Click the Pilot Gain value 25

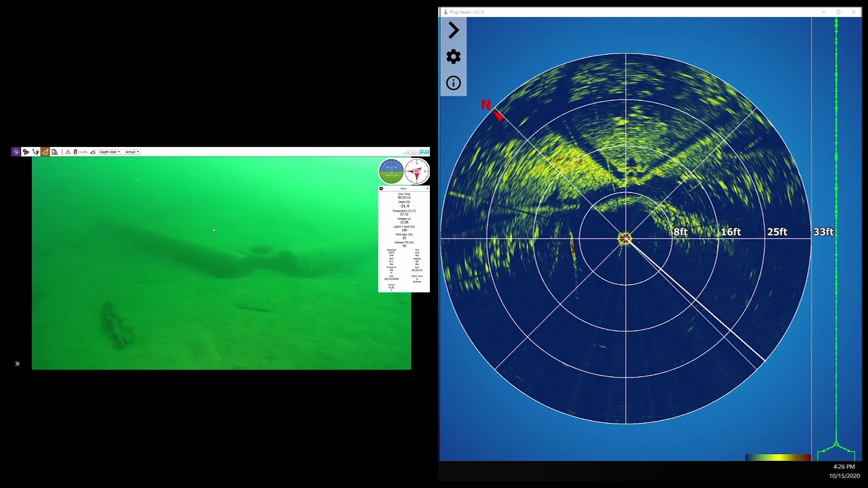[x=404, y=238]
